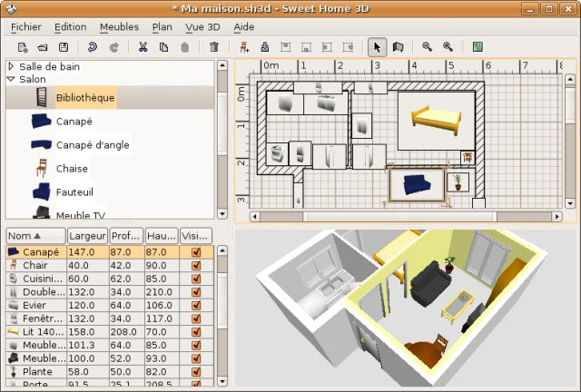Toggle visibility of Meuble row with width 101.3
The height and width of the screenshot is (392, 581).
[x=196, y=346]
